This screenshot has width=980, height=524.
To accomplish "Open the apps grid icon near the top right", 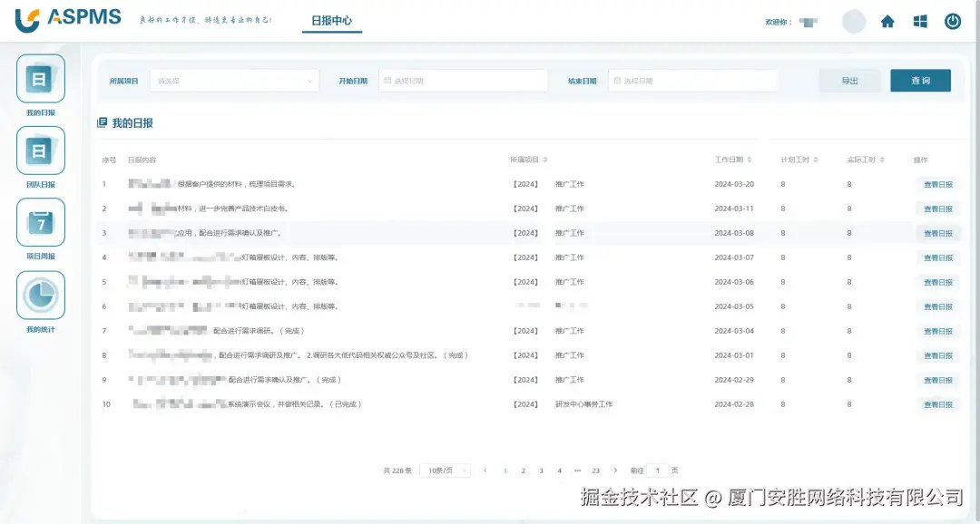I will [x=920, y=20].
